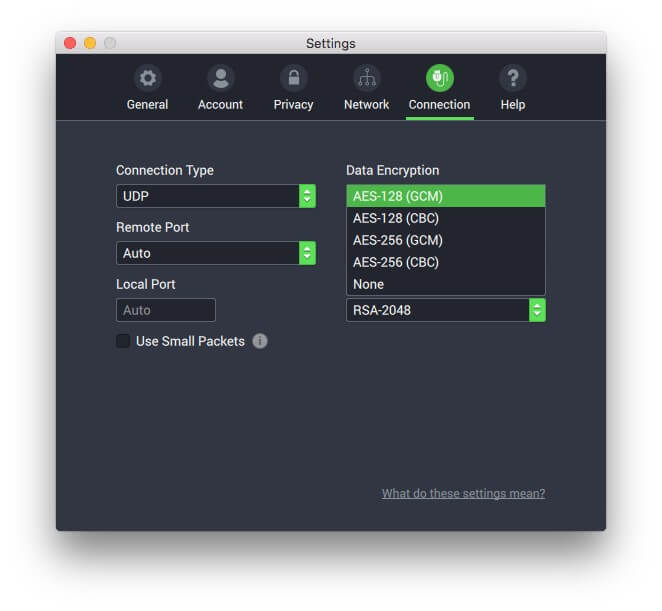
Task: Choose AES-256 (CBC) encryption option
Action: pyautogui.click(x=446, y=262)
